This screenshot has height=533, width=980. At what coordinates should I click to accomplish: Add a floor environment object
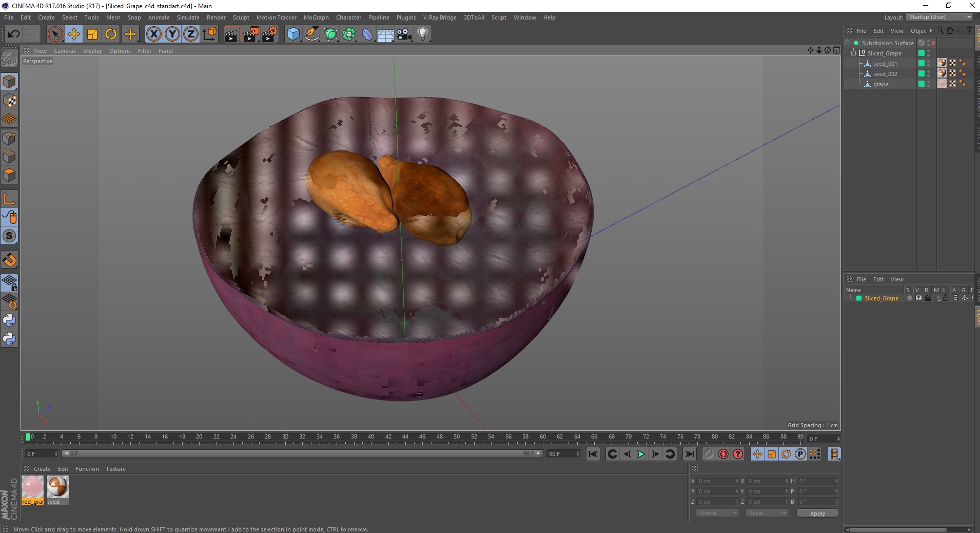385,34
